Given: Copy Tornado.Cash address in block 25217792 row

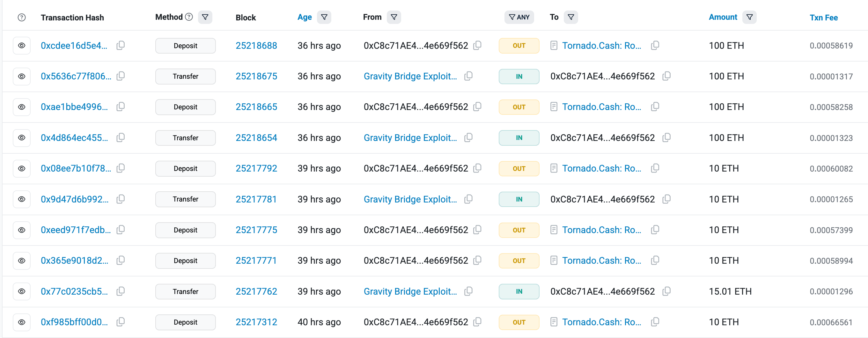Looking at the screenshot, I should point(655,168).
